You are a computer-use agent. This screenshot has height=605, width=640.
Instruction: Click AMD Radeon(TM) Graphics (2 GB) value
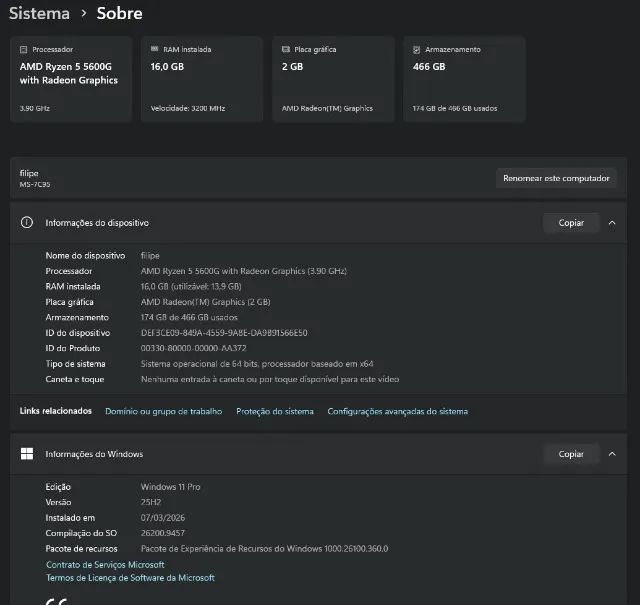coord(206,302)
